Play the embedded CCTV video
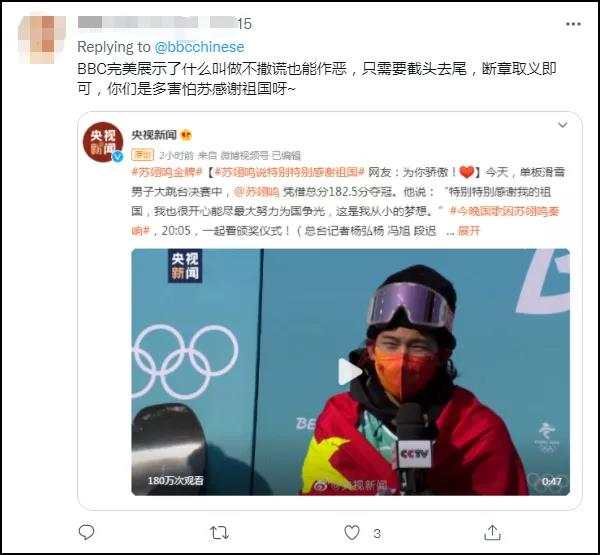The width and height of the screenshot is (600, 555). click(350, 371)
